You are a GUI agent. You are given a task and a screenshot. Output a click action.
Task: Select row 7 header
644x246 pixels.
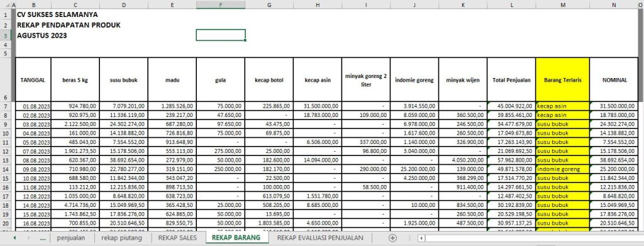coord(5,106)
